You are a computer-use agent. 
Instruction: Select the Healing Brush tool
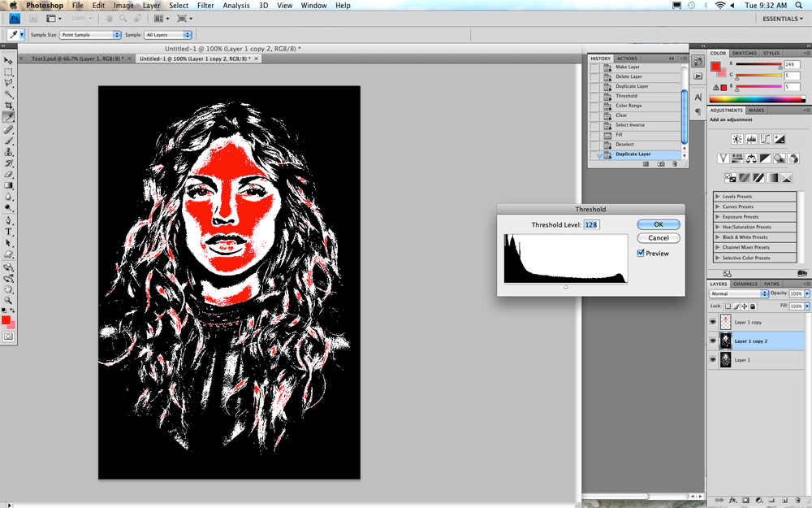coord(8,129)
